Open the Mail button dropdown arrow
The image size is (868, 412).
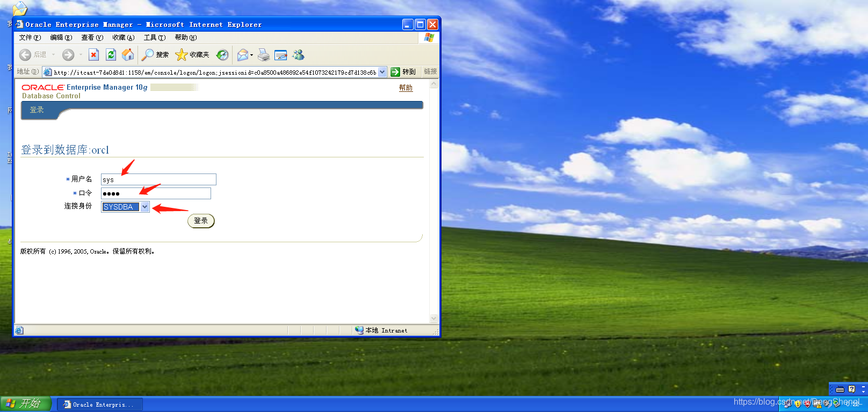[x=251, y=55]
